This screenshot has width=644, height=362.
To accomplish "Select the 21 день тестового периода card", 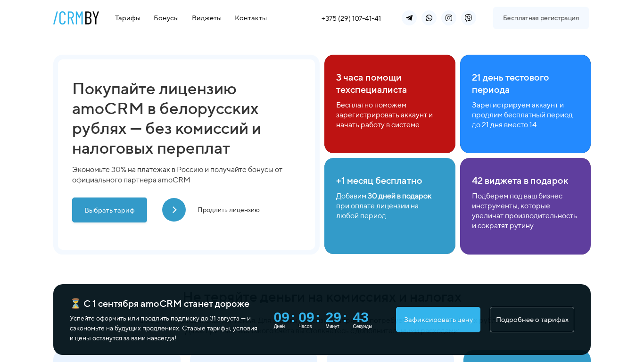I will [525, 104].
